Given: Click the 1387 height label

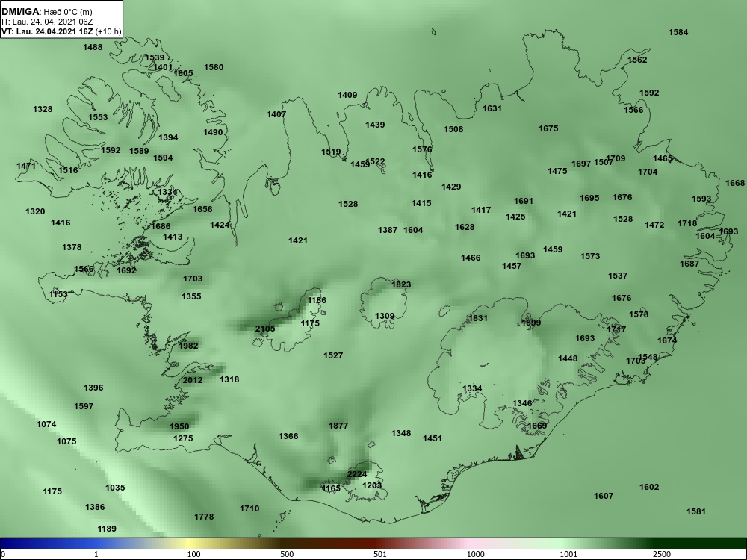Looking at the screenshot, I should click(388, 230).
